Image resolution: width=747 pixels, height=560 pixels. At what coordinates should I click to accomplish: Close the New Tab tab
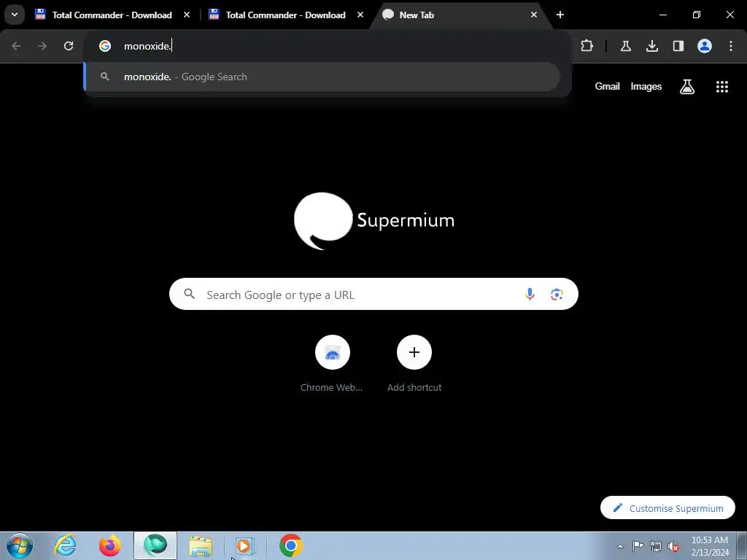pos(533,15)
